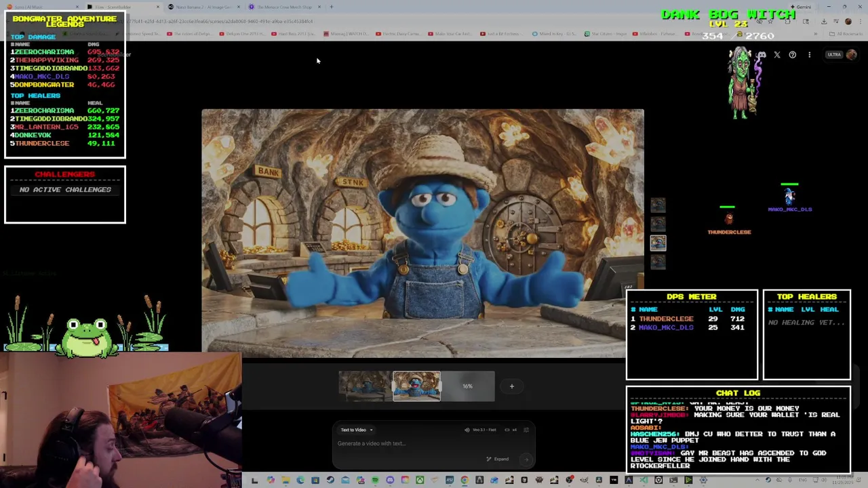Open Microsoft Edge from the taskbar
The image size is (868, 488).
point(300,481)
